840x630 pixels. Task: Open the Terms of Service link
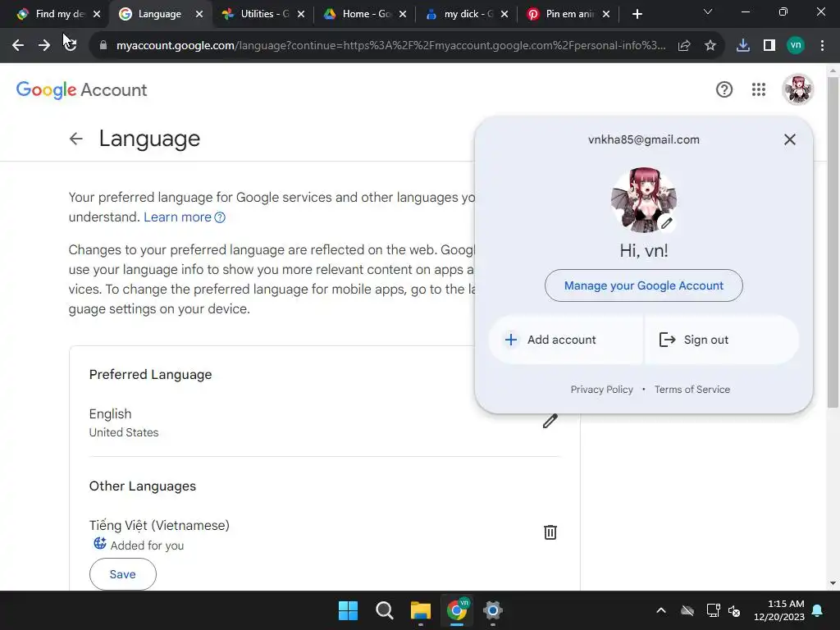pyautogui.click(x=692, y=390)
